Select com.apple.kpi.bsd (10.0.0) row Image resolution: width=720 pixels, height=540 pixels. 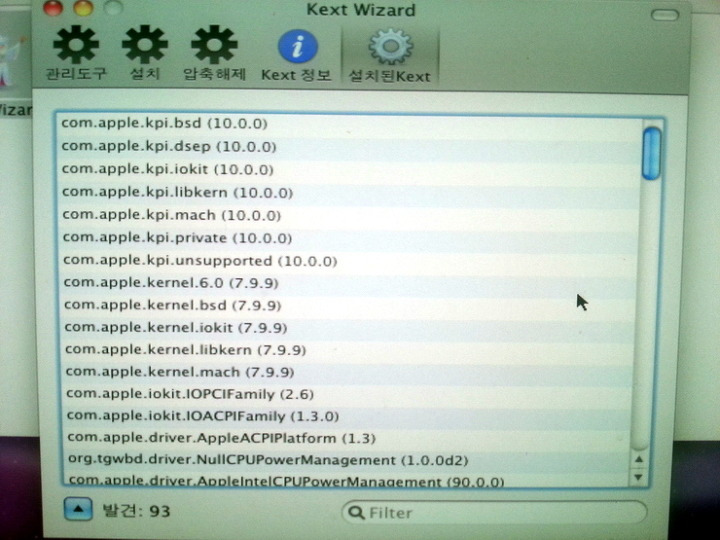[350, 124]
